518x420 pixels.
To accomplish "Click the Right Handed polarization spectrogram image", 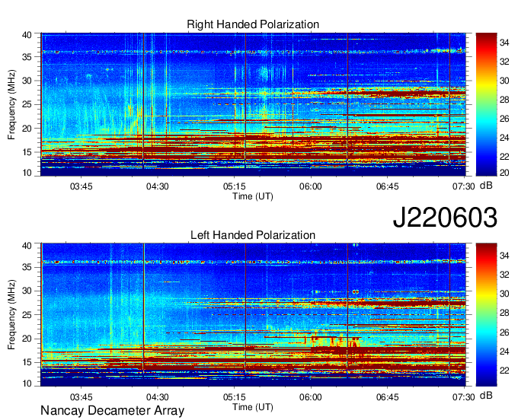I will 253,104.
